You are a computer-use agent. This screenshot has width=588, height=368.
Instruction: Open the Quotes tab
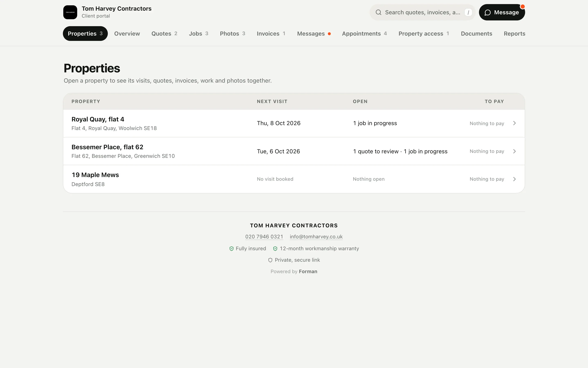pos(165,34)
